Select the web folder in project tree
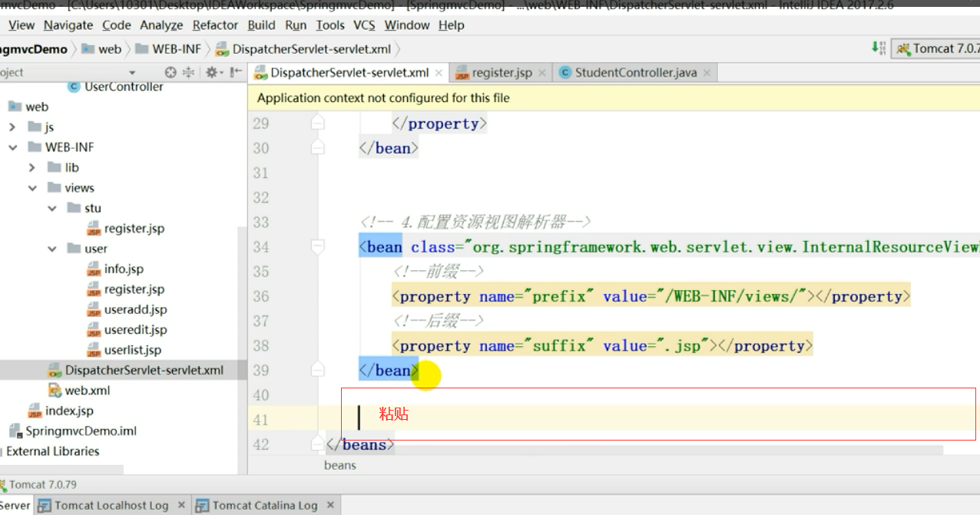Viewport: 980px width, 515px height. click(x=28, y=107)
